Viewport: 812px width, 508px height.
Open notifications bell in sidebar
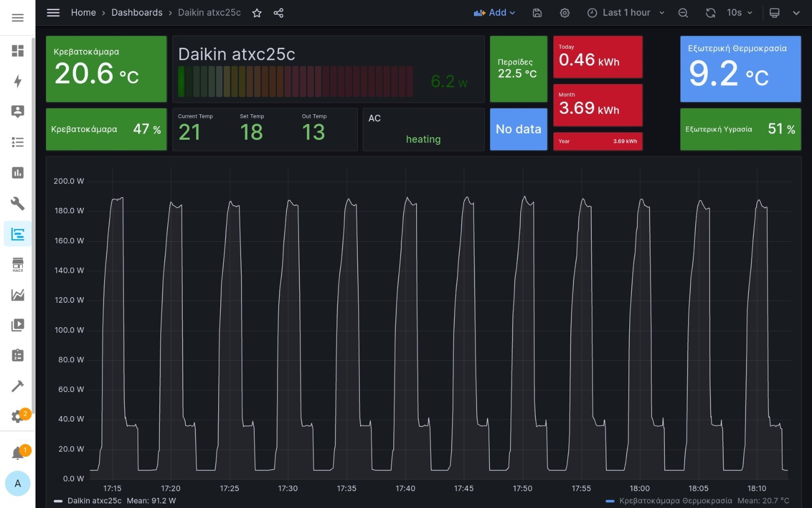18,453
